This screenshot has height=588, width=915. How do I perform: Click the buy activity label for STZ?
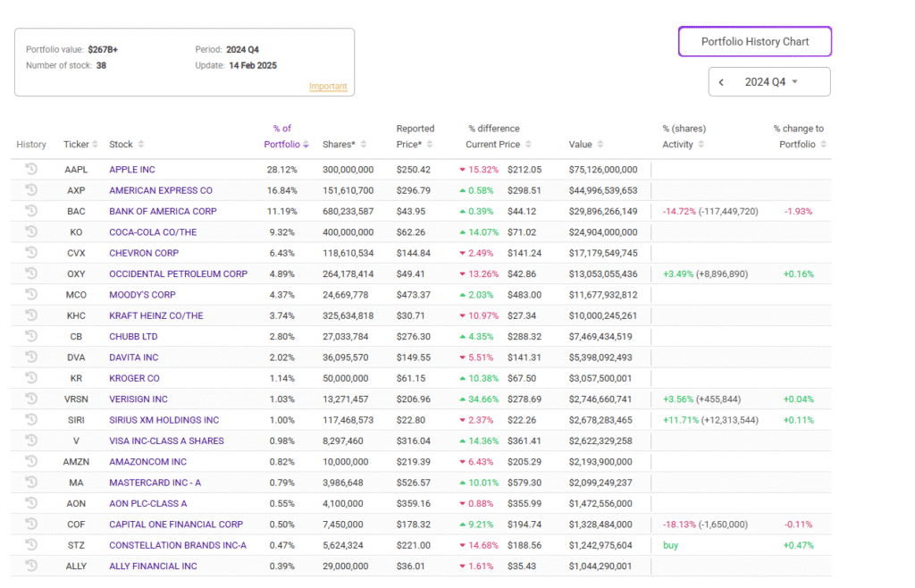670,545
